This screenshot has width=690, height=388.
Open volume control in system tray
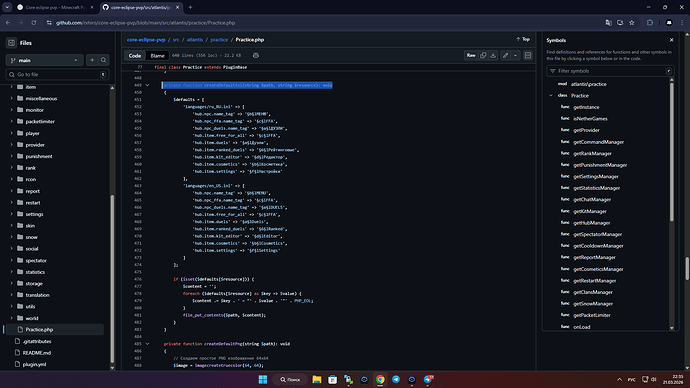pos(653,379)
